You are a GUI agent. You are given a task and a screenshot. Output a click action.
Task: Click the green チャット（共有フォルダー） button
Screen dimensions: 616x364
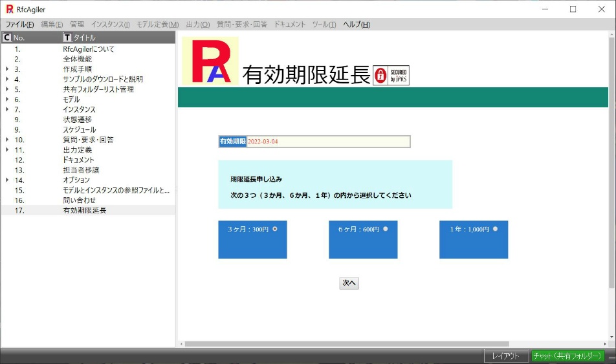(x=567, y=356)
